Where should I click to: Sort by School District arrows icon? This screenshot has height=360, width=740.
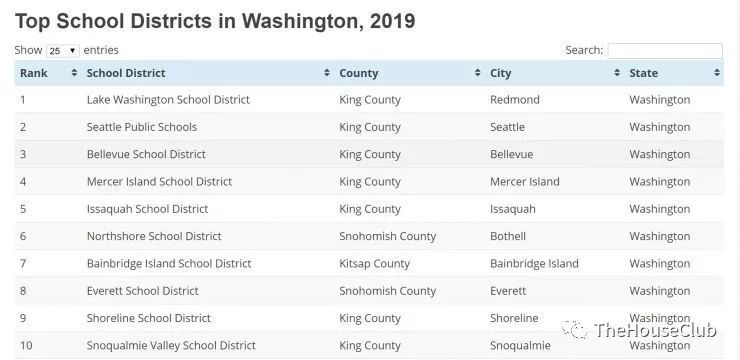pyautogui.click(x=327, y=73)
